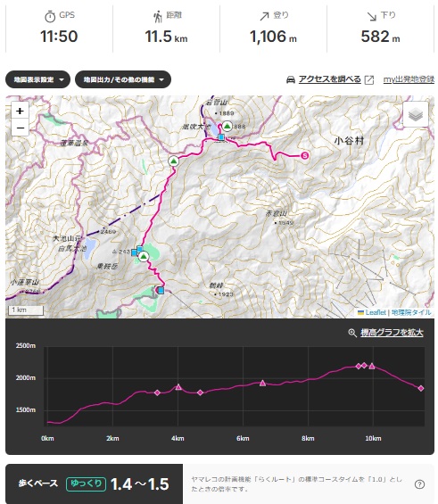Click the diamond marker at elevation graph end

(421, 388)
